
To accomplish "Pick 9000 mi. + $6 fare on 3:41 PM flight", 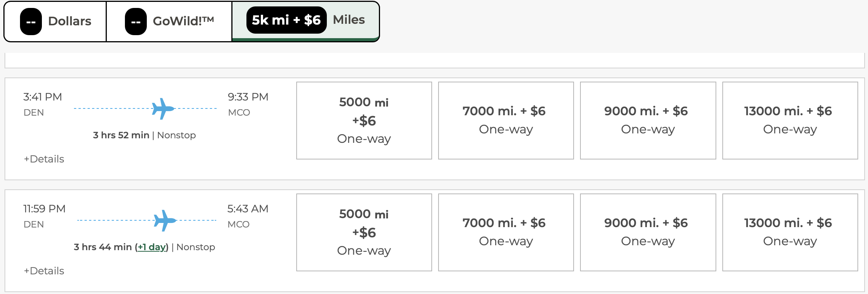I will tap(648, 121).
